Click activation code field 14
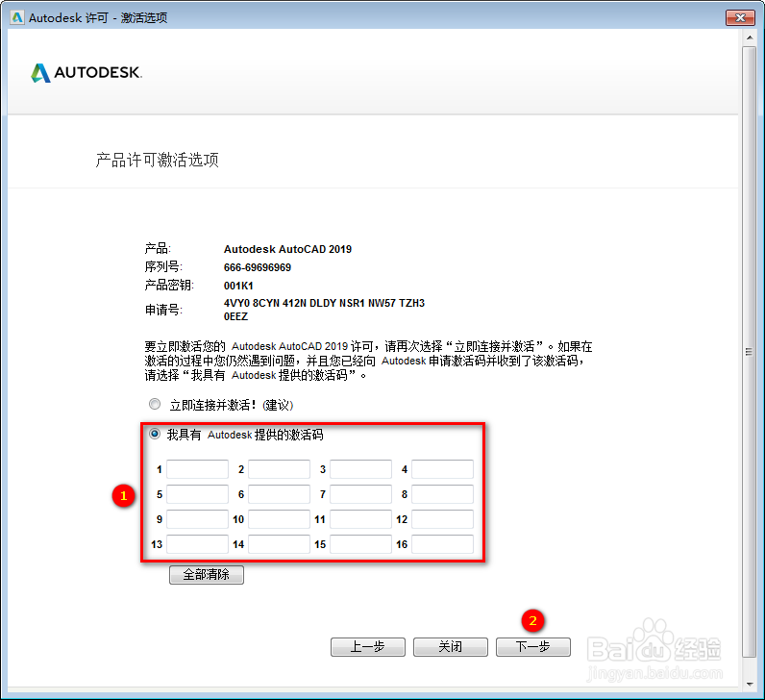 tap(279, 544)
